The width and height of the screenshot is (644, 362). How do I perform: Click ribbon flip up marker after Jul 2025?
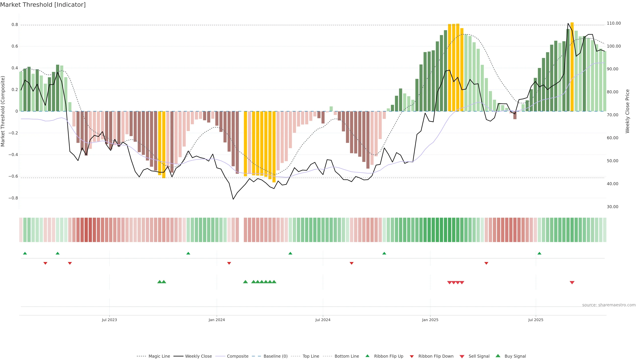(x=539, y=253)
